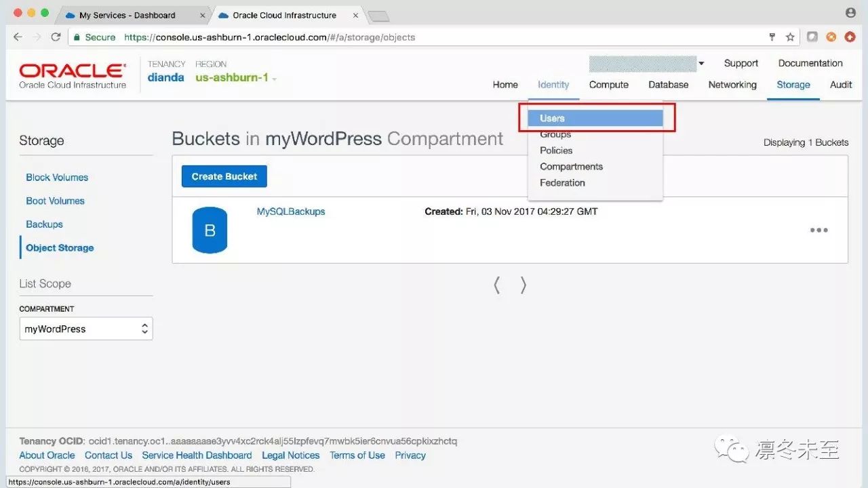Close the Oracle Cloud Infrastructure tab
The height and width of the screenshot is (488, 868).
(355, 16)
